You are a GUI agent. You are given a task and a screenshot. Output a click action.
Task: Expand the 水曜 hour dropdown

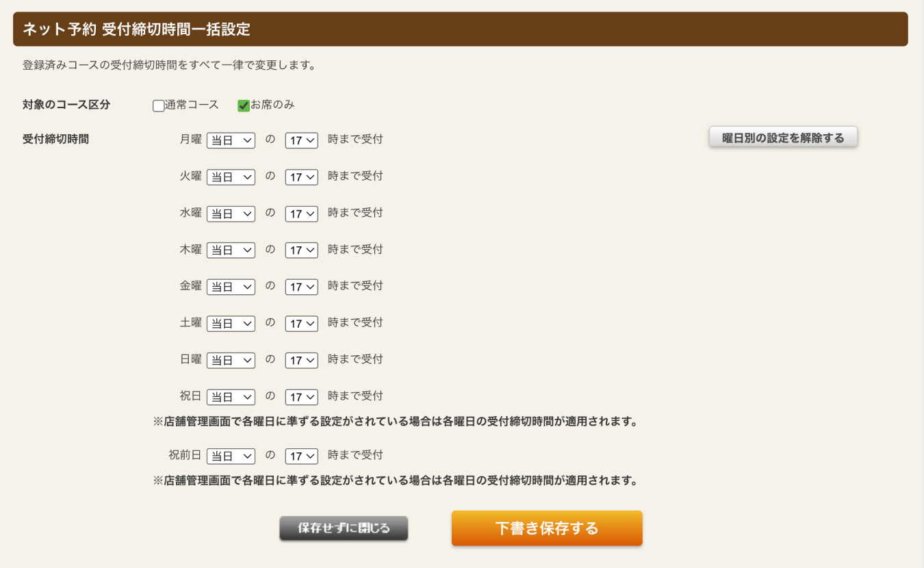[301, 214]
